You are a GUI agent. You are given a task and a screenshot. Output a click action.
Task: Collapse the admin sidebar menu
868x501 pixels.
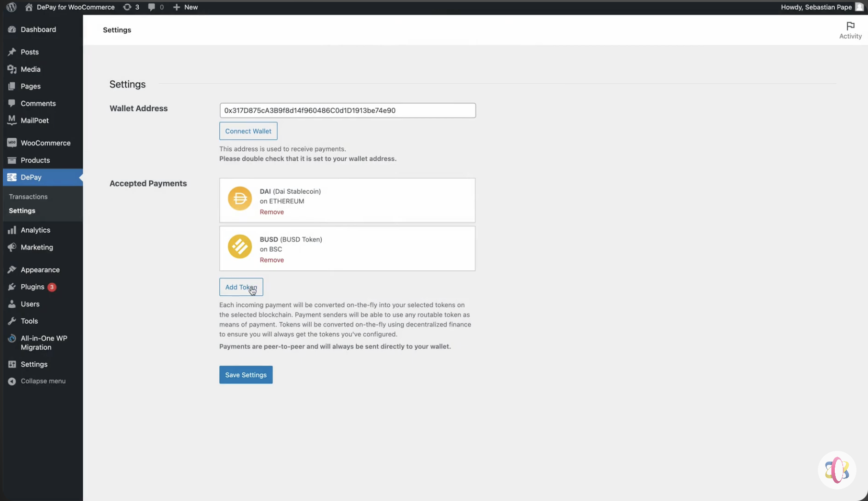[x=12, y=381]
